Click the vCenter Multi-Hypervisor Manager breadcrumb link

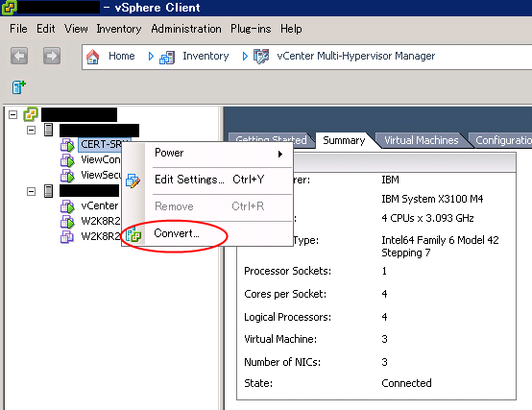[356, 56]
